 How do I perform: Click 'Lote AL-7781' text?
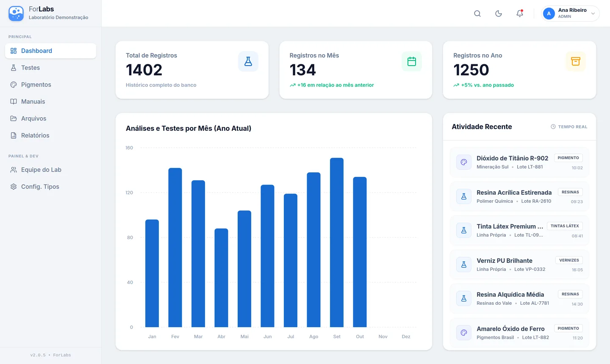[x=535, y=303]
